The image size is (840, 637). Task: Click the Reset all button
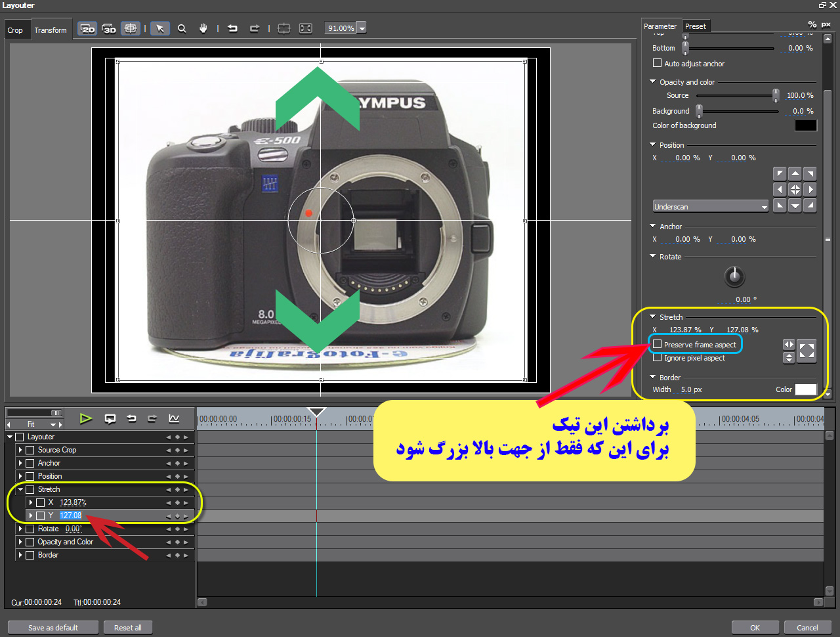coord(127,628)
